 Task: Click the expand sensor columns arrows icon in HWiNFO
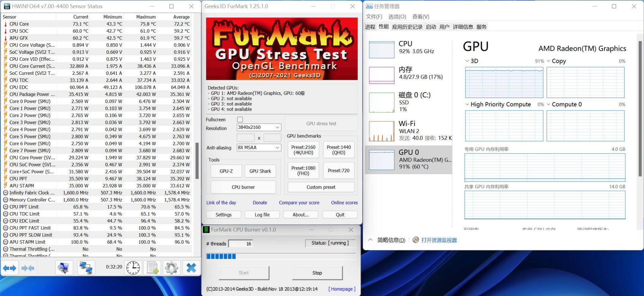click(x=9, y=268)
